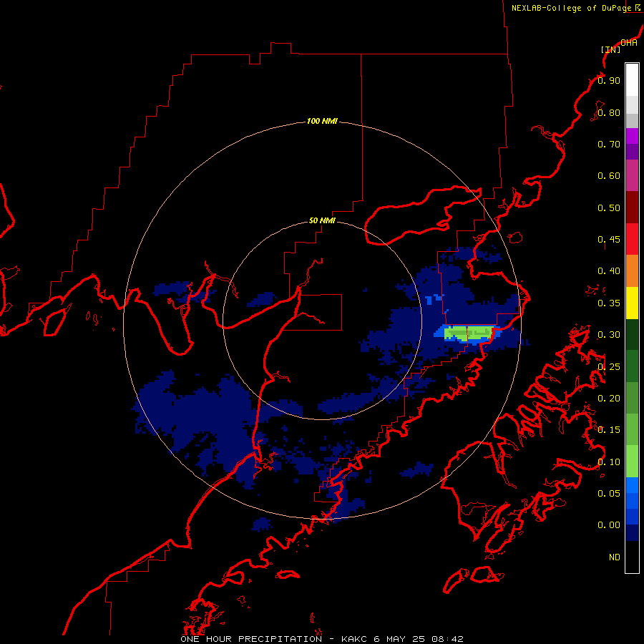Click the 0.15 legend value
This screenshot has height=644, width=644.
(609, 430)
